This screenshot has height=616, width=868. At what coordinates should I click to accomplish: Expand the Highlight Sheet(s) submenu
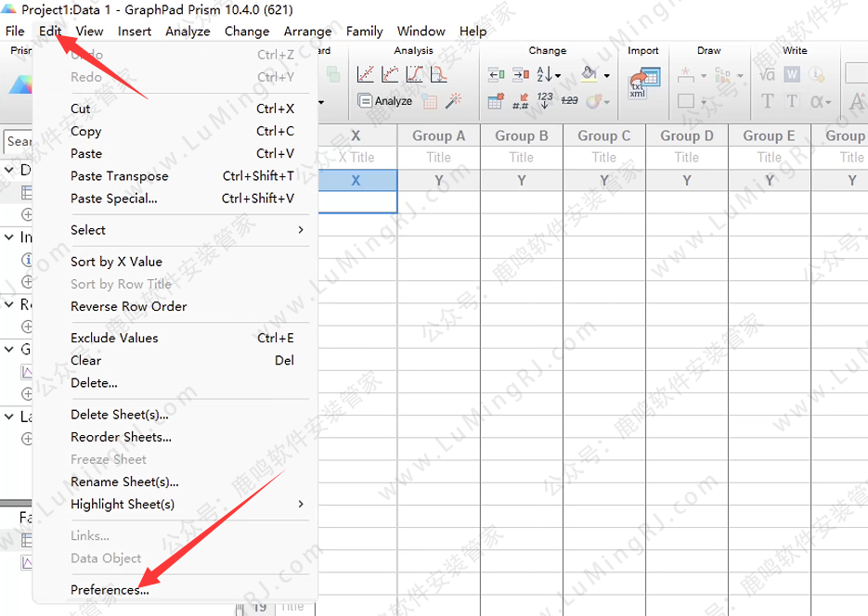186,505
